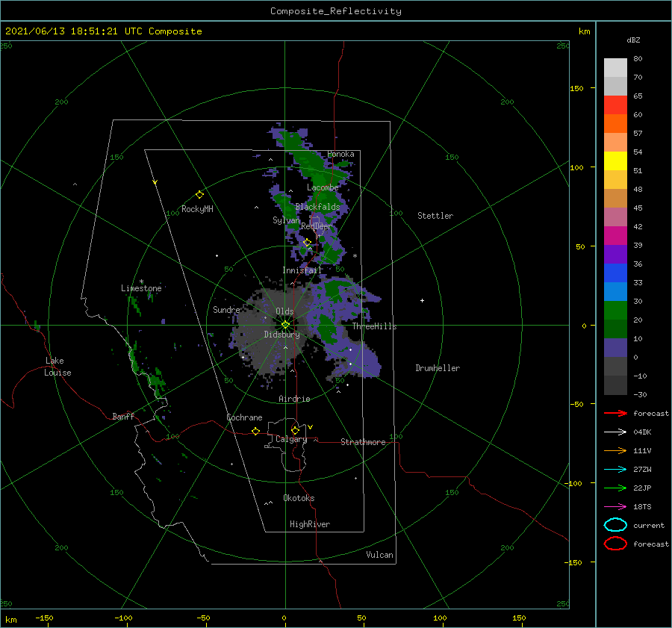Click the Lacombe city label
This screenshot has height=628, width=672.
point(323,187)
